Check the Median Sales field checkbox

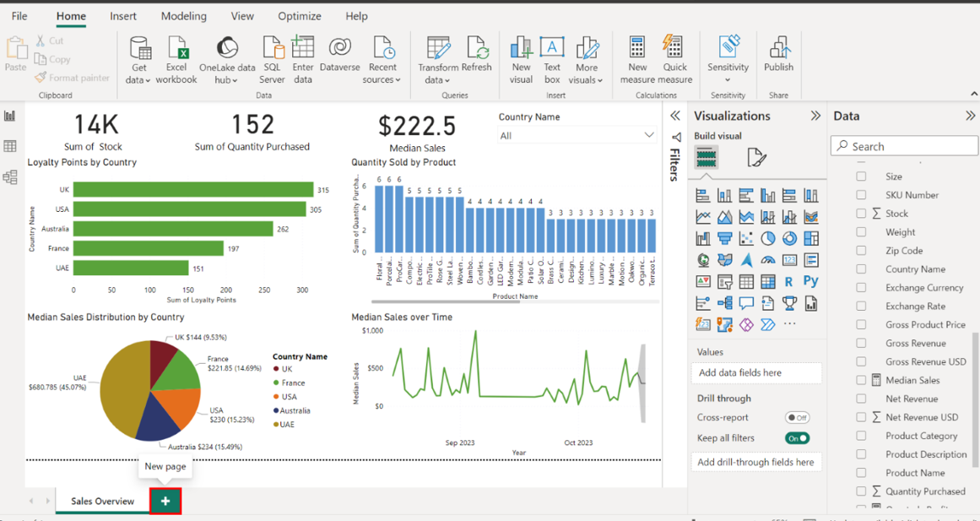click(861, 381)
